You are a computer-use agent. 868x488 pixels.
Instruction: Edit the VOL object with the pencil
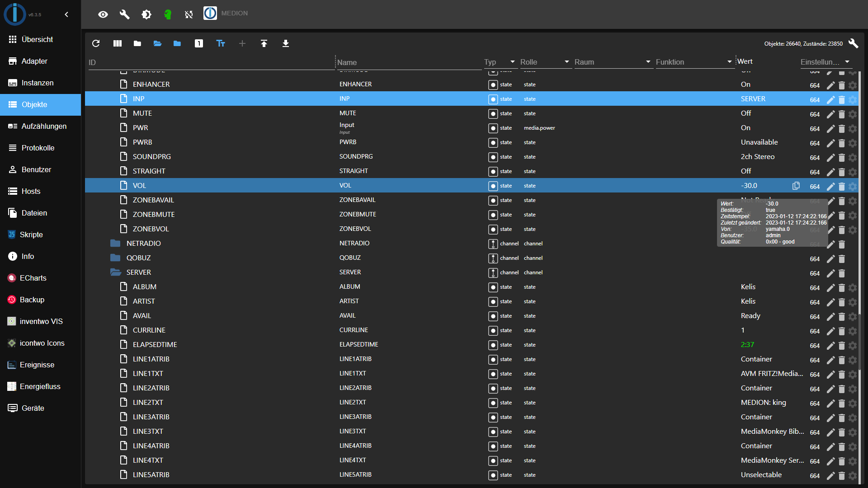(831, 187)
